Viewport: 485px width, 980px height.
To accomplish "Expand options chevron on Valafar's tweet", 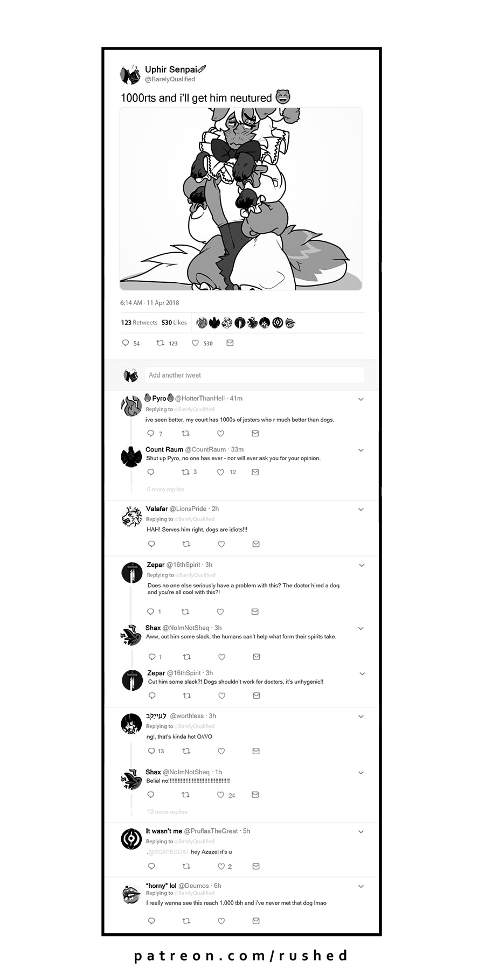I will pos(361,509).
